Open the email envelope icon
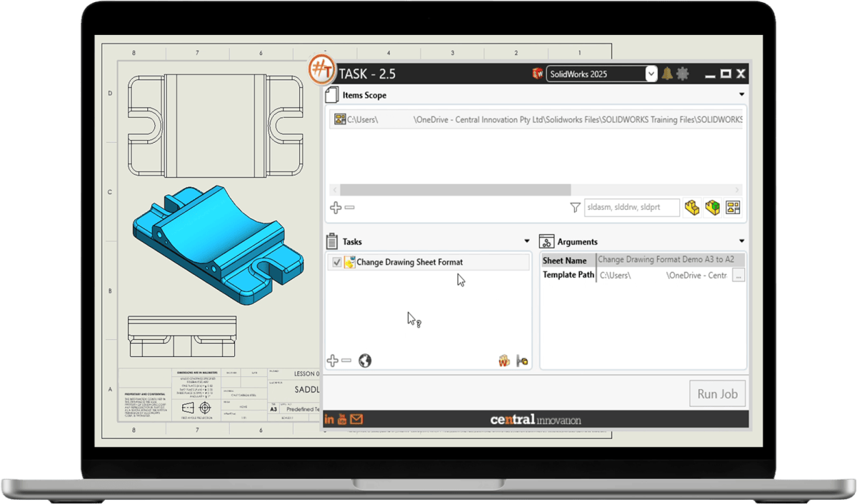Image resolution: width=857 pixels, height=504 pixels. tap(356, 419)
